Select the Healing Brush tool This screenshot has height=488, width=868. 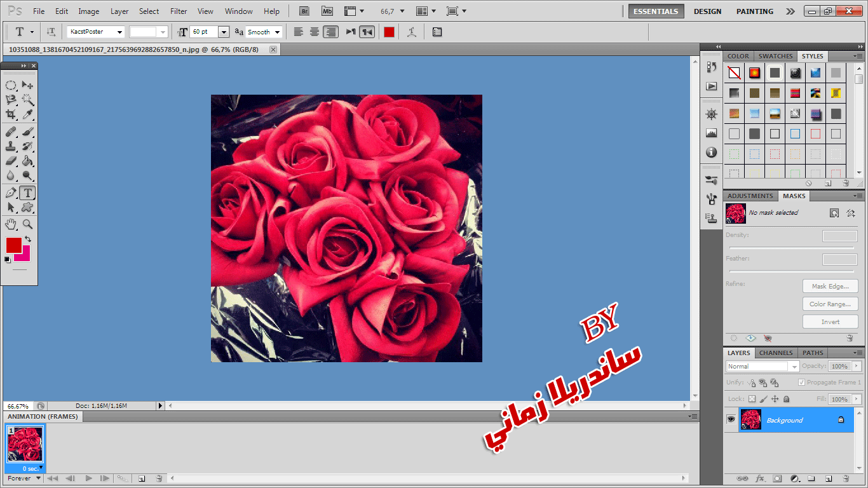click(x=11, y=132)
